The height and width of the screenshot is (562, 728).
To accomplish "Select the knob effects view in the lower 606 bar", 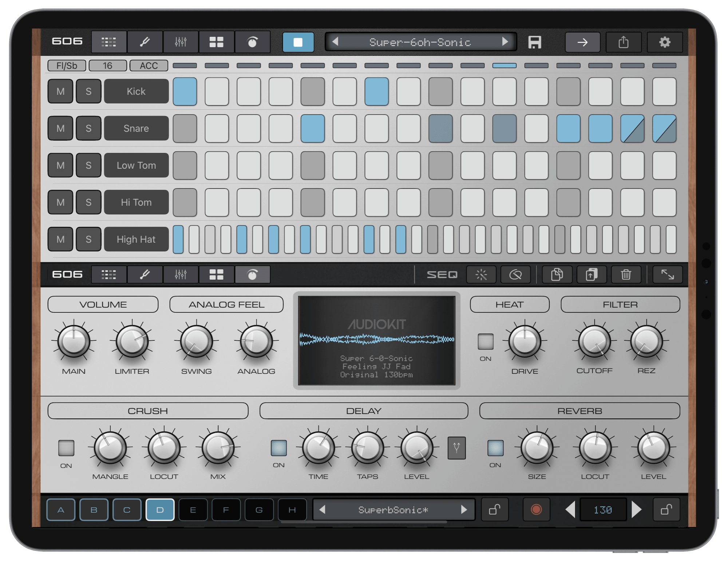I will pos(252,274).
